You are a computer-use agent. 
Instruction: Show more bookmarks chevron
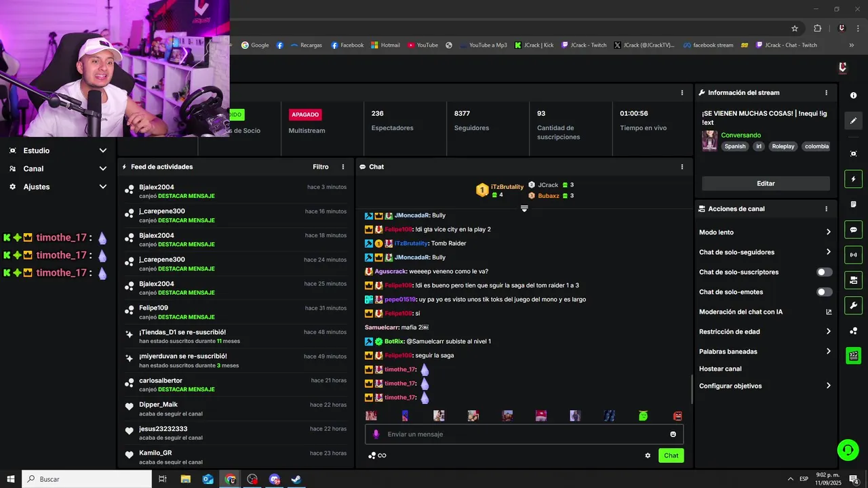click(x=852, y=45)
